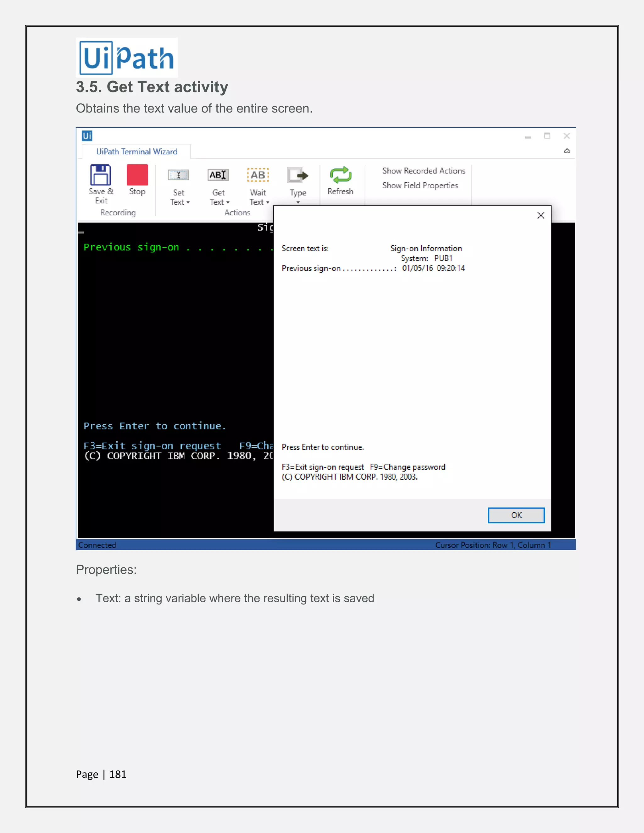Click Show Recorded Actions
The image size is (644, 833).
click(x=424, y=171)
